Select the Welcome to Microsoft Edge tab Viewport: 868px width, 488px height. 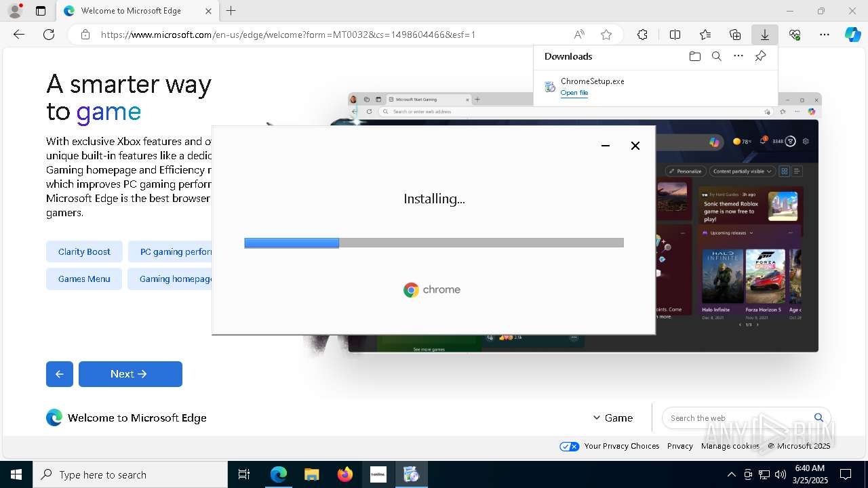pos(138,11)
